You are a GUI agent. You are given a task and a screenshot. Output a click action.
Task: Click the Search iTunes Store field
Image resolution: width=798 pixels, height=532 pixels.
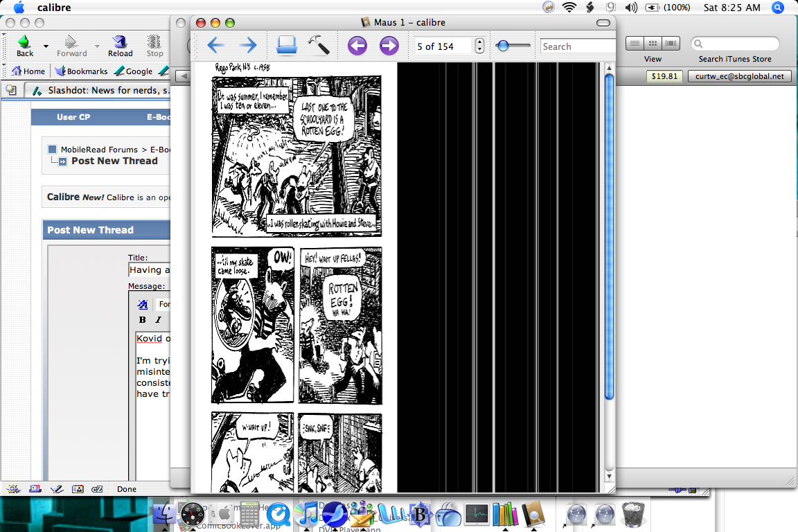735,44
